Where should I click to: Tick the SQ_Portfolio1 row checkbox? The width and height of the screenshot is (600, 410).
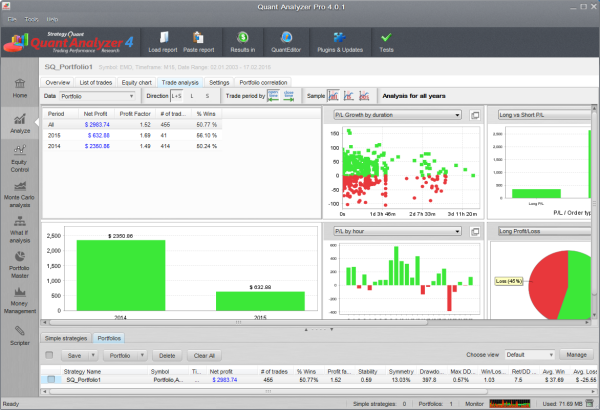pyautogui.click(x=51, y=379)
